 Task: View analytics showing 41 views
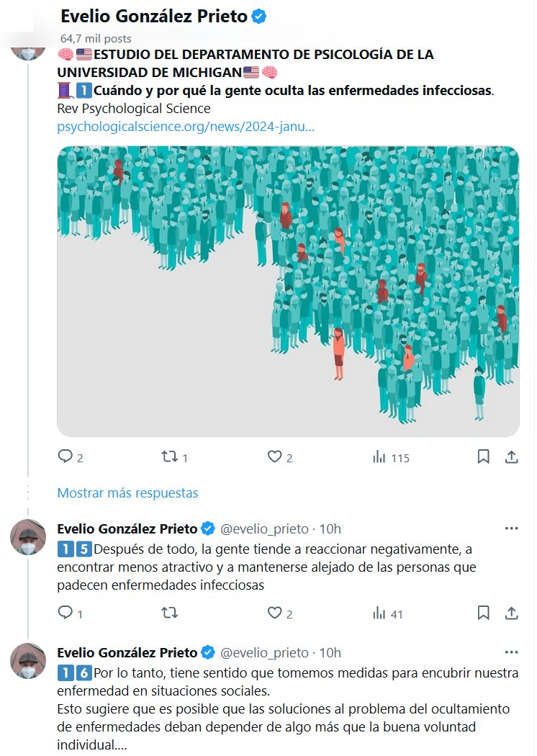coord(379,613)
